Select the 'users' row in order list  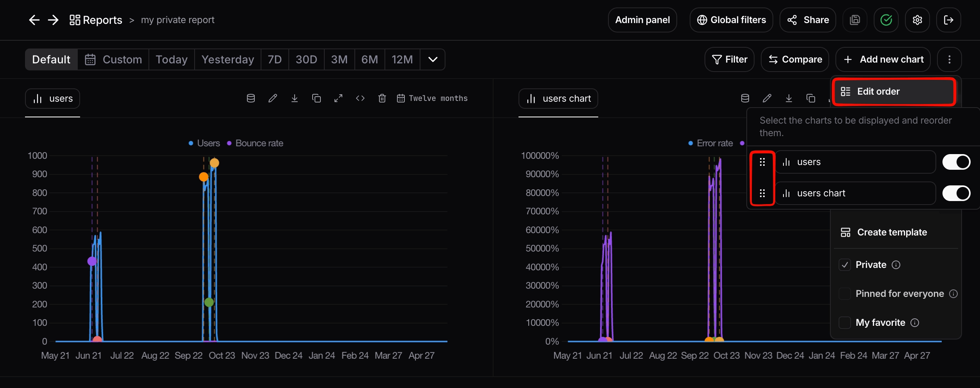(855, 162)
